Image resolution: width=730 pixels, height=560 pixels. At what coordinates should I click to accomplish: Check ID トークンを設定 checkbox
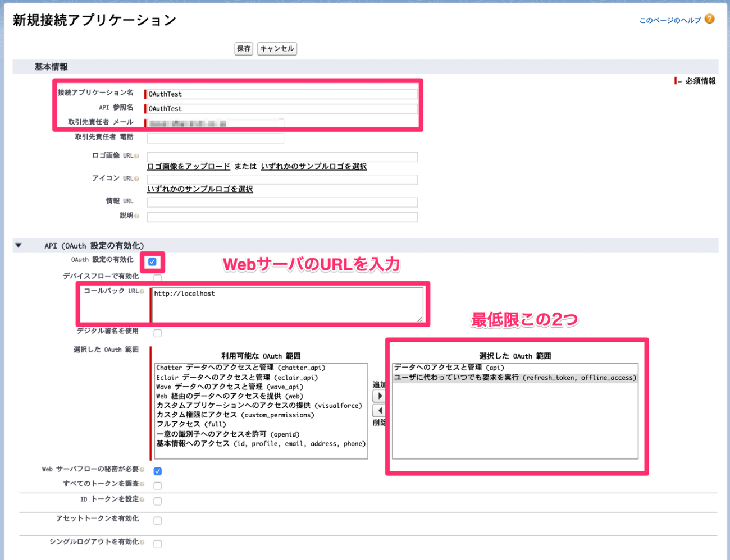(158, 501)
